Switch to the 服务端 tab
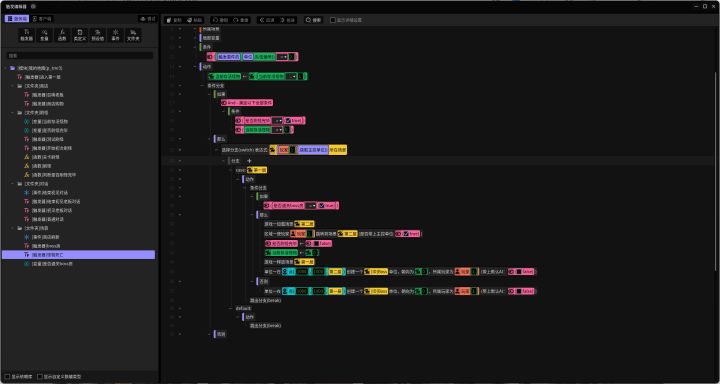720x384 pixels. [17, 19]
